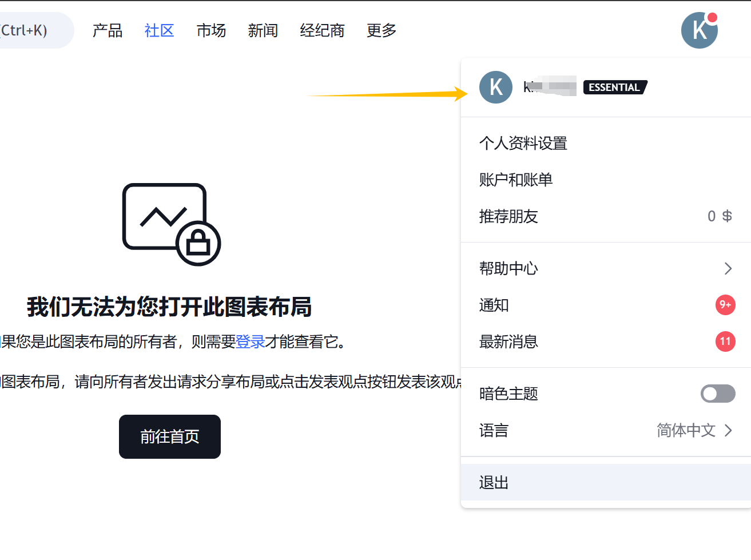
Task: Open 个人资料设置 profile settings
Action: coord(523,143)
